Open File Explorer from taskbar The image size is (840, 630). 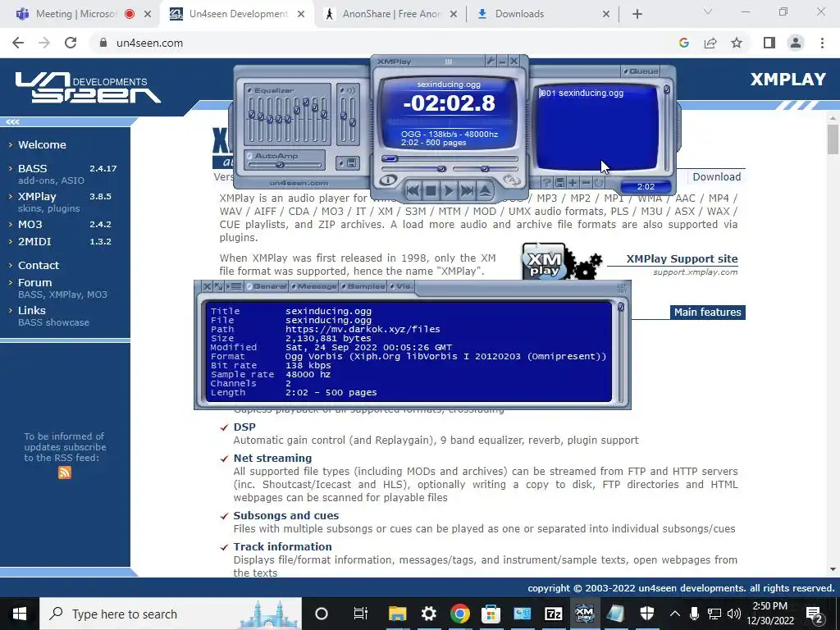[x=397, y=614]
